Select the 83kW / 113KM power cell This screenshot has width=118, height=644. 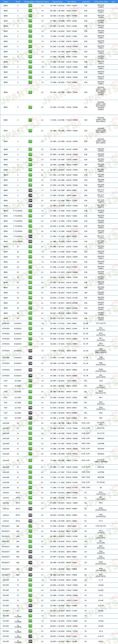[x=72, y=36]
